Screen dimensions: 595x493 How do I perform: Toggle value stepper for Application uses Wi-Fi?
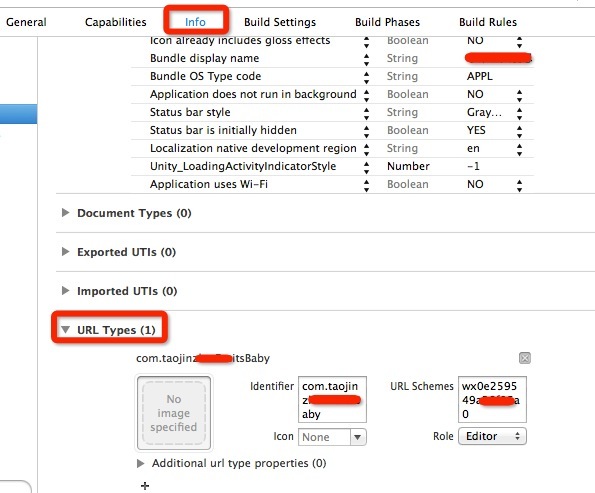(519, 185)
